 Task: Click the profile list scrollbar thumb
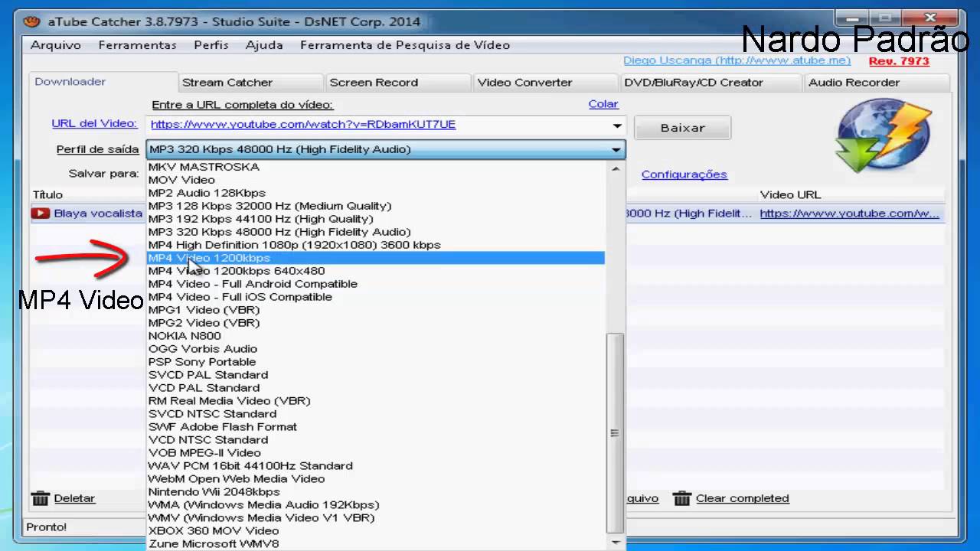point(616,433)
